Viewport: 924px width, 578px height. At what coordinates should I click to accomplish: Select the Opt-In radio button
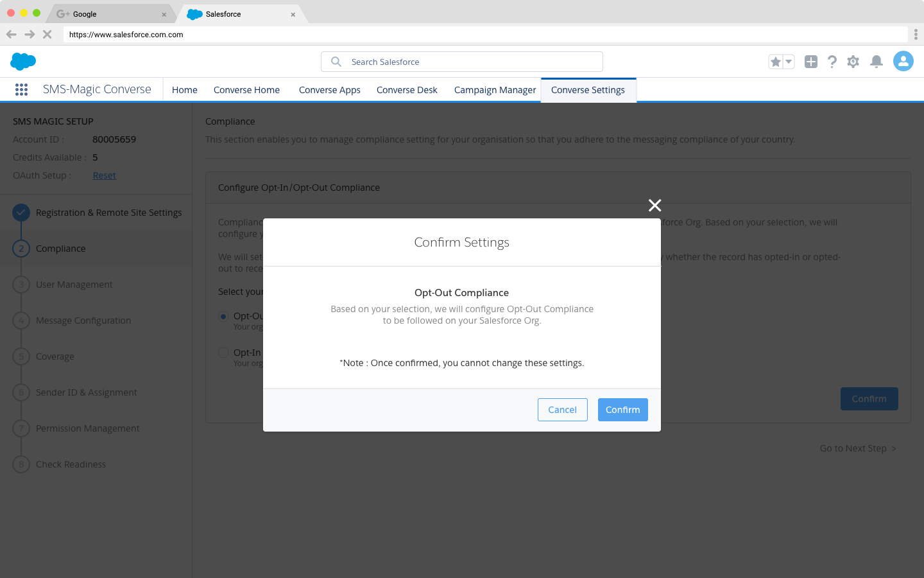pyautogui.click(x=223, y=353)
